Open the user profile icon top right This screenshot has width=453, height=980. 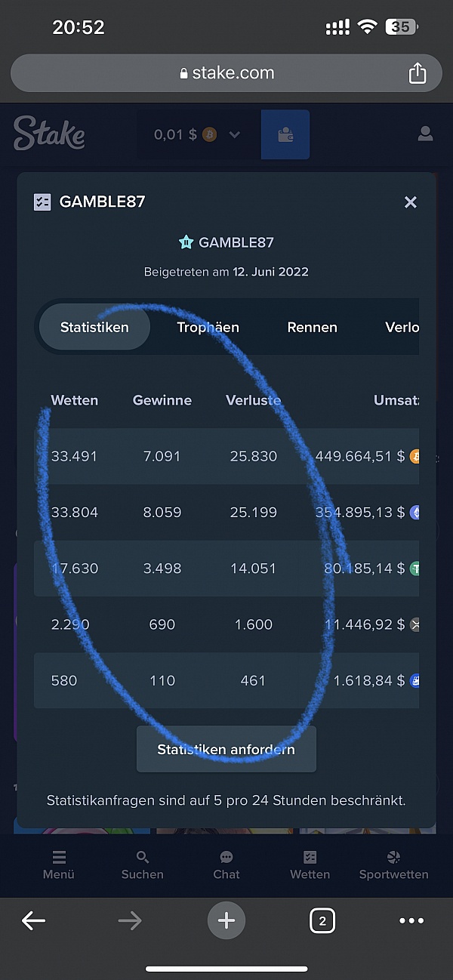tap(425, 134)
